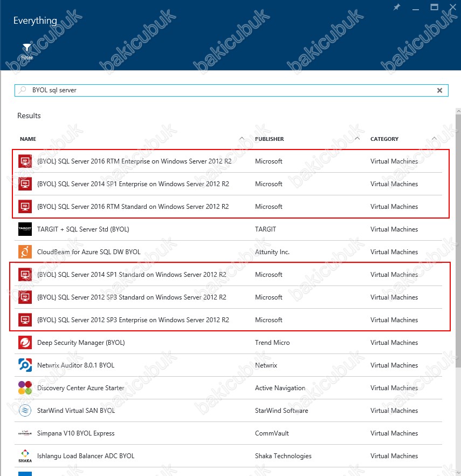461x476 pixels.
Task: Click the 'TARGIT' publisher cell
Action: (x=265, y=229)
